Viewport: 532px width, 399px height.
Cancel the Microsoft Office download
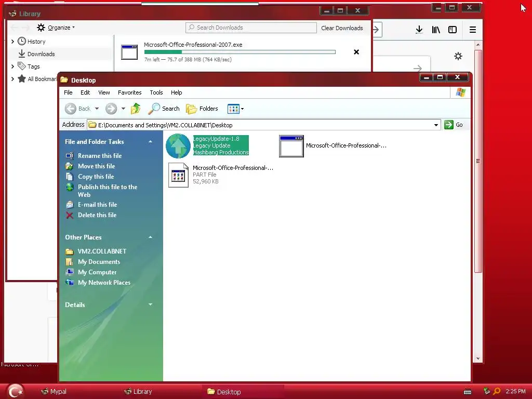(356, 52)
